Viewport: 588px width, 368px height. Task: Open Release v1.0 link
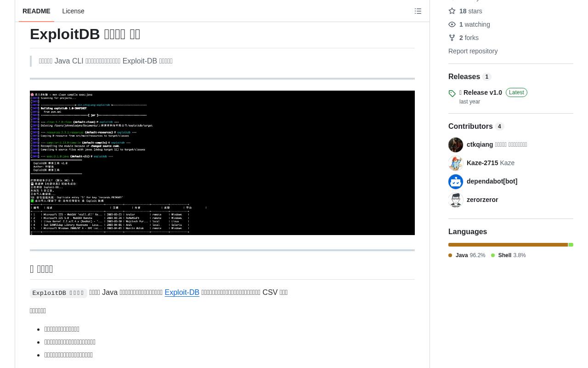point(481,92)
